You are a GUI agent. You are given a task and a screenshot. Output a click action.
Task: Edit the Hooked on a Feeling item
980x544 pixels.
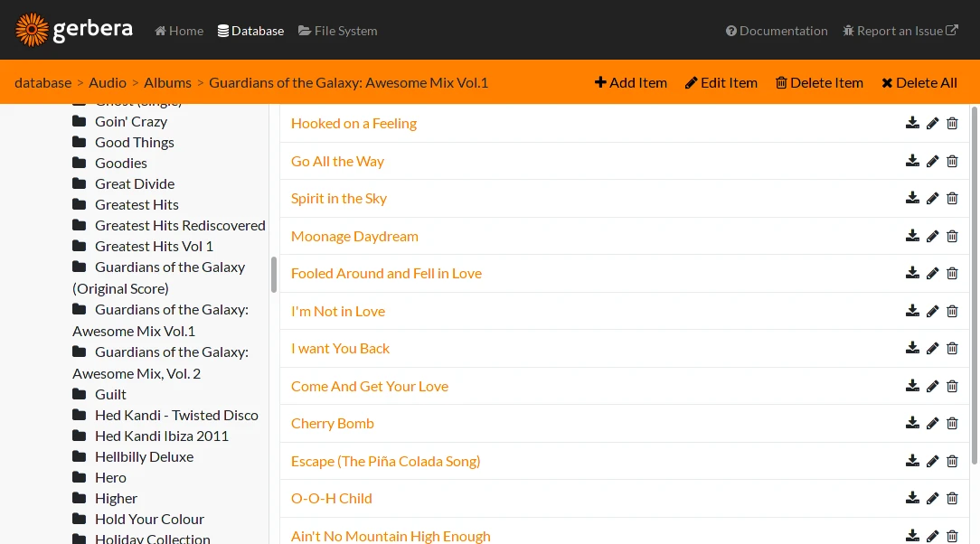[932, 123]
